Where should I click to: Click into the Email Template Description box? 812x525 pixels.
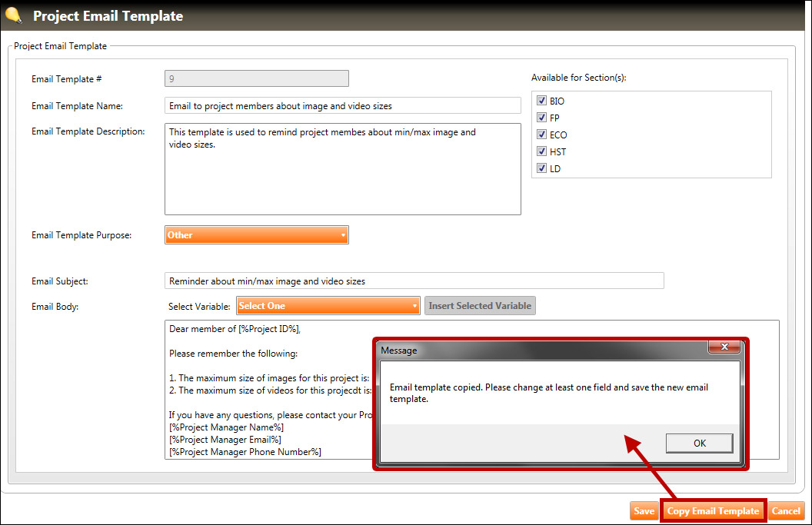(x=342, y=169)
